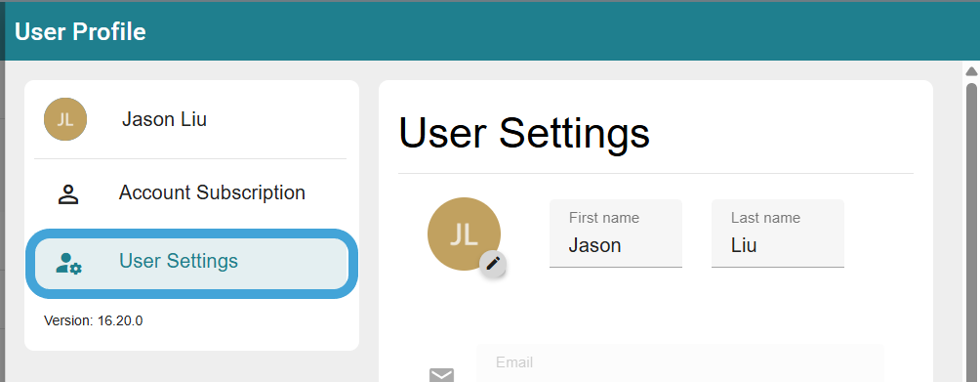Click the small JL avatar in the sidebar
Image resolution: width=980 pixels, height=382 pixels.
click(x=65, y=119)
